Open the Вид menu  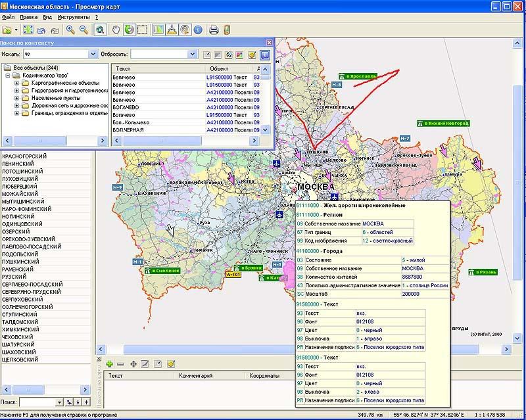click(47, 16)
